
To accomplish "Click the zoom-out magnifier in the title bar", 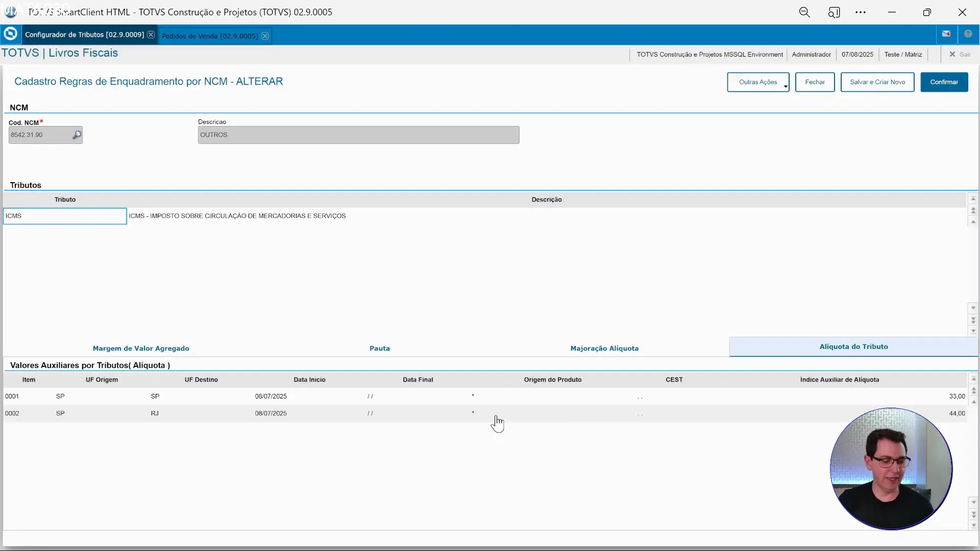I will click(x=805, y=12).
